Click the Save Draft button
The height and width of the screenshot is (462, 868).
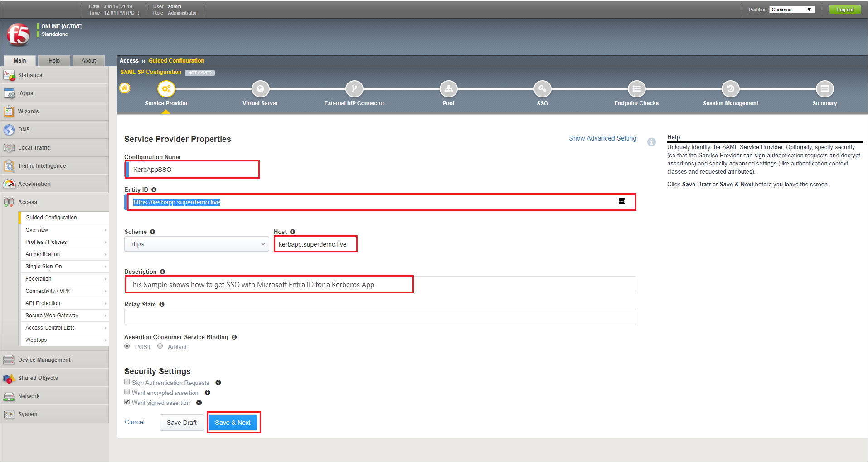point(181,423)
